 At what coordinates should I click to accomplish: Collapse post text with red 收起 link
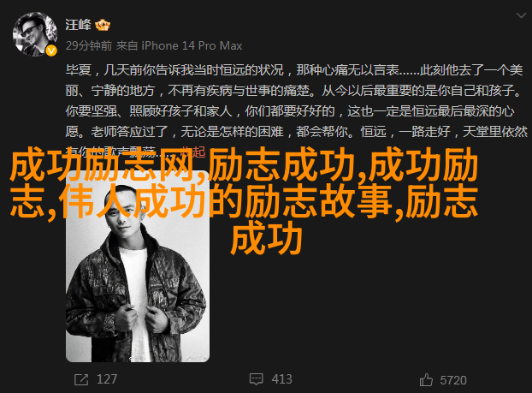[x=192, y=152]
